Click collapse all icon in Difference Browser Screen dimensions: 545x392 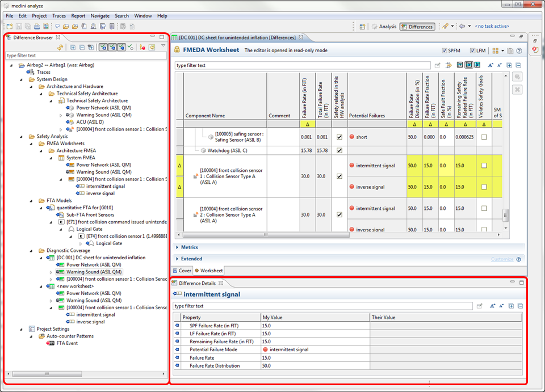82,47
